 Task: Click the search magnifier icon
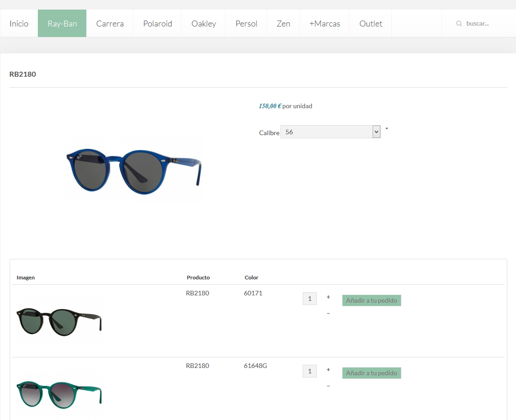coord(459,23)
